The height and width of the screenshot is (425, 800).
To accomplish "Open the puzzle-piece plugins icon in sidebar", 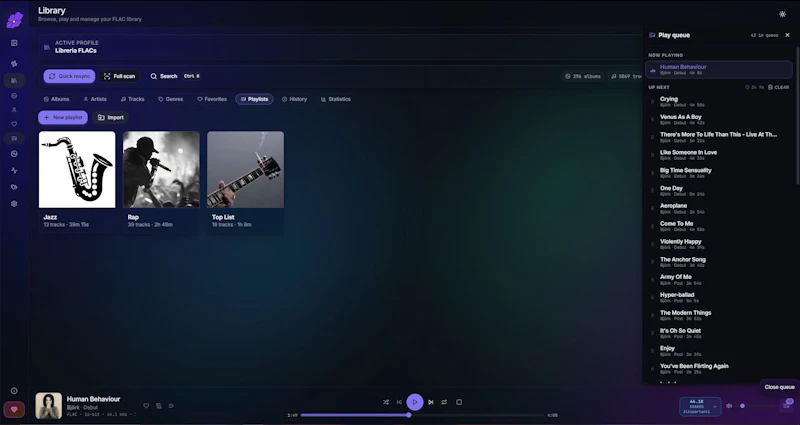I will (14, 64).
